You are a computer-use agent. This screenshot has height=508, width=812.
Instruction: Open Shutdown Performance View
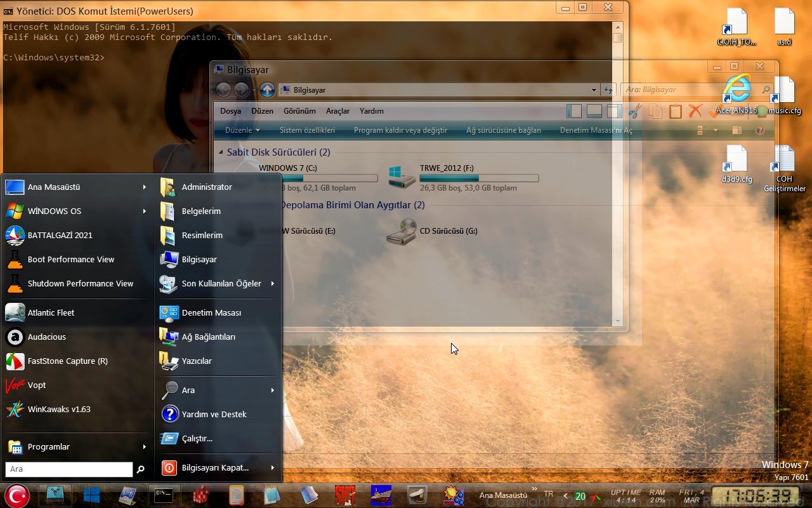pos(77,283)
